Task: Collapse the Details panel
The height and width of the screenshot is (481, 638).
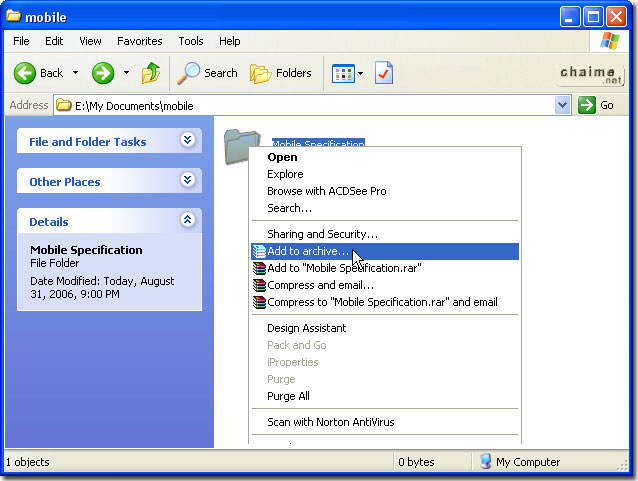Action: (187, 221)
